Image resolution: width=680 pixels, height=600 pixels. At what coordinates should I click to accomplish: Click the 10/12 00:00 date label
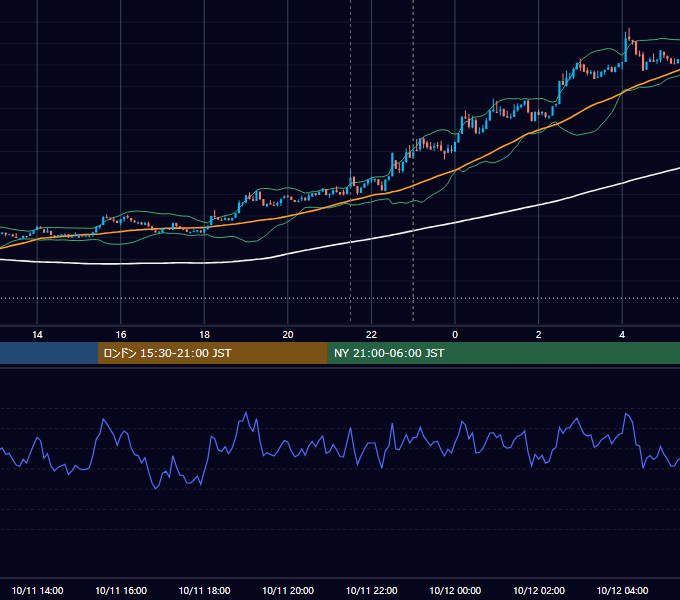pos(455,590)
